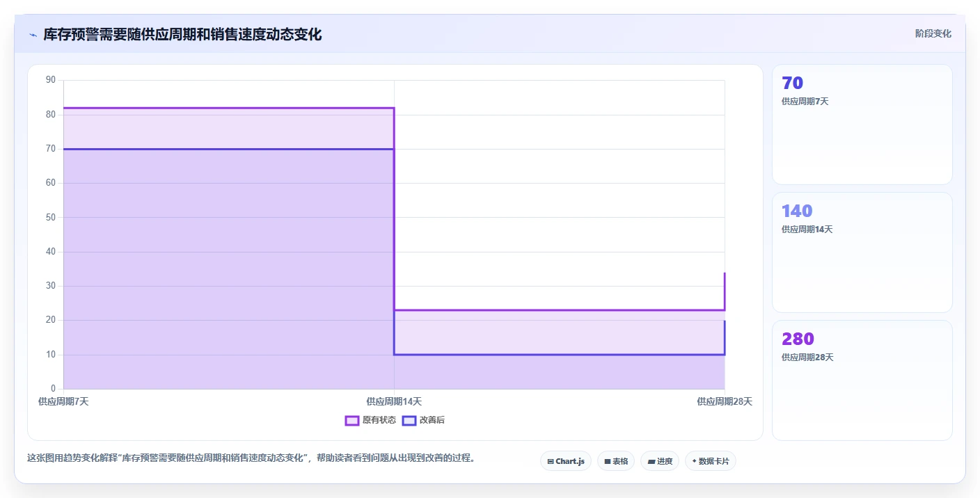Select the 表格 tag
980x498 pixels.
coord(616,461)
